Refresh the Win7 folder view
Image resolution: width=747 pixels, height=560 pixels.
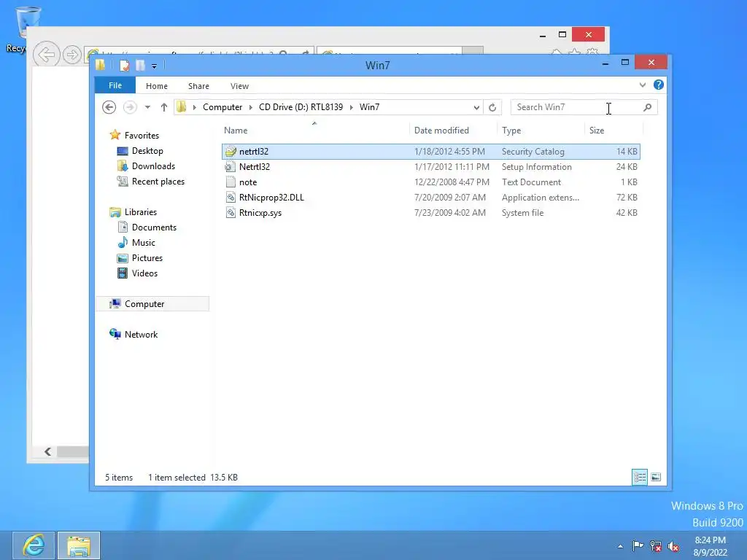[492, 107]
